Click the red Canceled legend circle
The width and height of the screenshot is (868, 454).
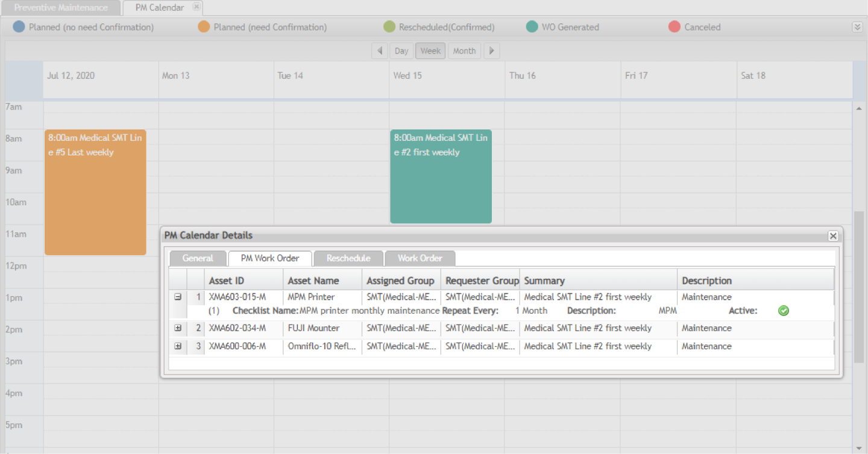675,27
